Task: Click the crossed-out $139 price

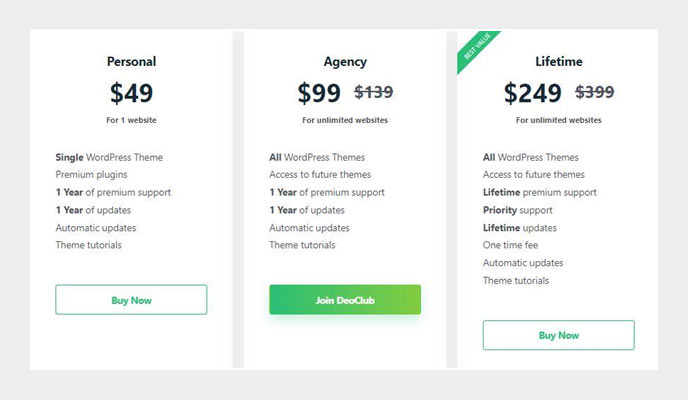Action: coord(374,92)
